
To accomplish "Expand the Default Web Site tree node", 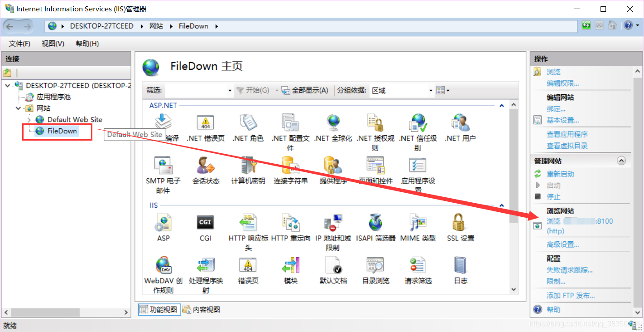I will (29, 120).
